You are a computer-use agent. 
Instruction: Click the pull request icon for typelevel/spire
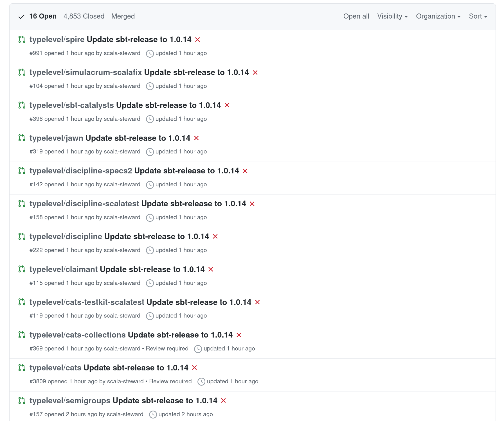click(x=22, y=39)
